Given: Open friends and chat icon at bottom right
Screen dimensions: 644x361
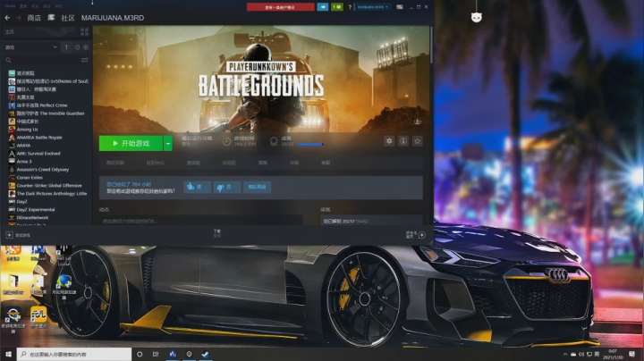Looking at the screenshot, I should 422,235.
